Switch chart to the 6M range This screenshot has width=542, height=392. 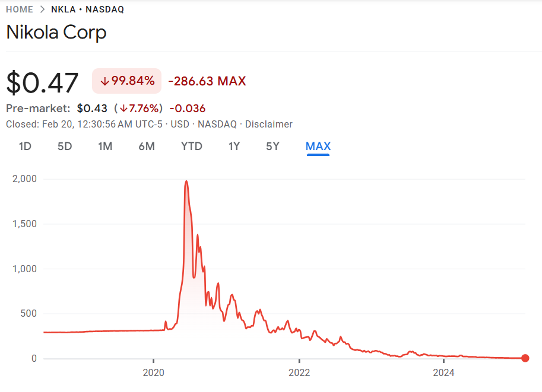pyautogui.click(x=147, y=146)
